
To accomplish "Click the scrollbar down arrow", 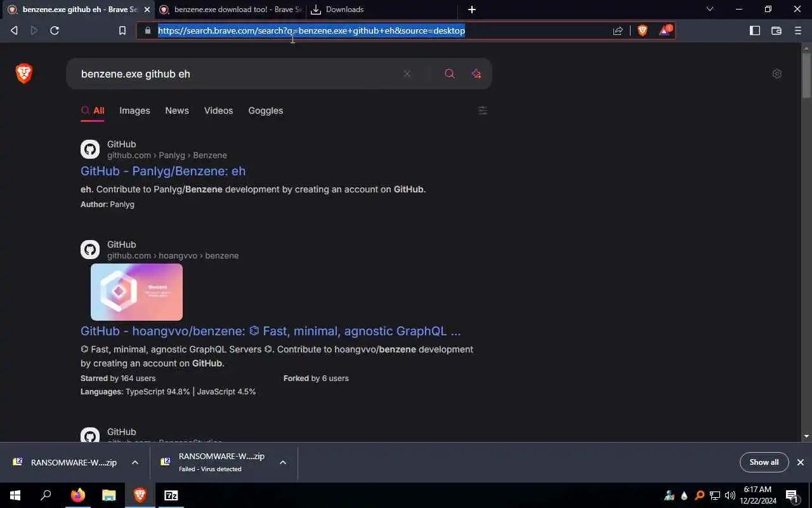I will click(x=806, y=436).
